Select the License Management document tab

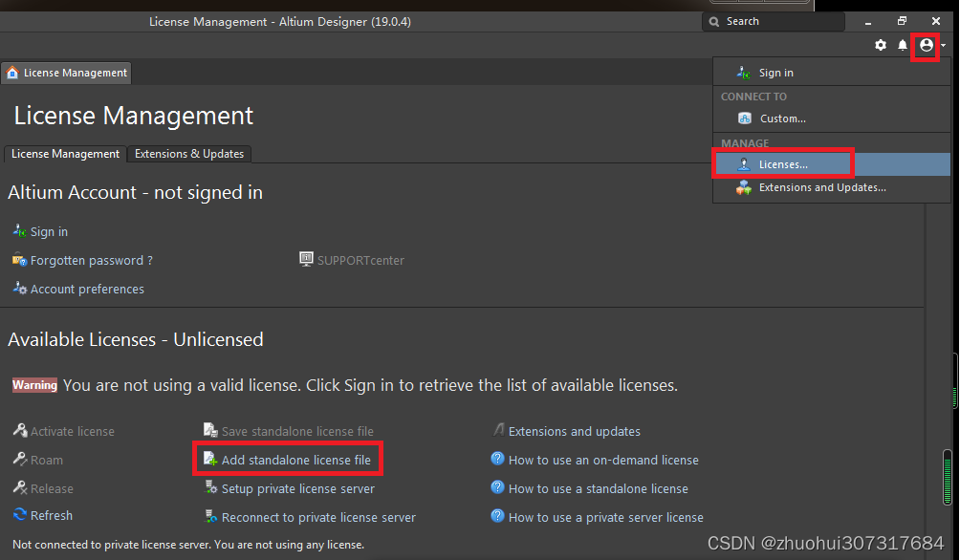[x=66, y=73]
